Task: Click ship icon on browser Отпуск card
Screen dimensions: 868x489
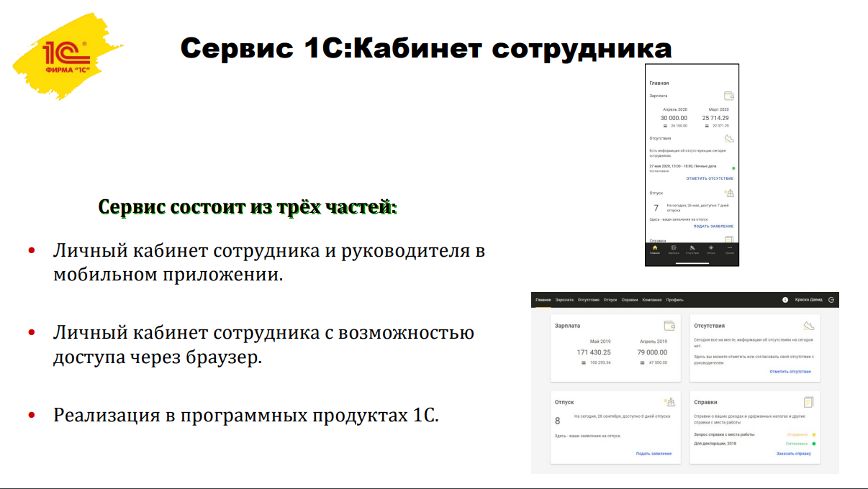Action: pos(669,402)
